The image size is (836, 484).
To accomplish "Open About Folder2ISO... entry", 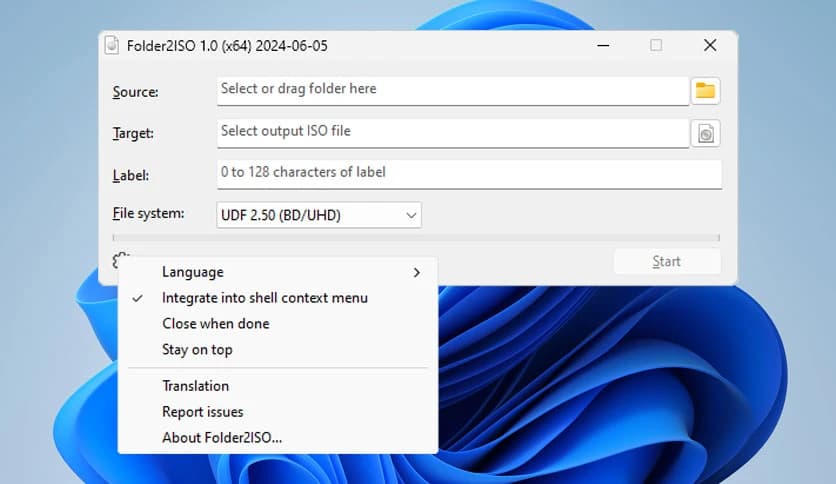I will [278, 438].
